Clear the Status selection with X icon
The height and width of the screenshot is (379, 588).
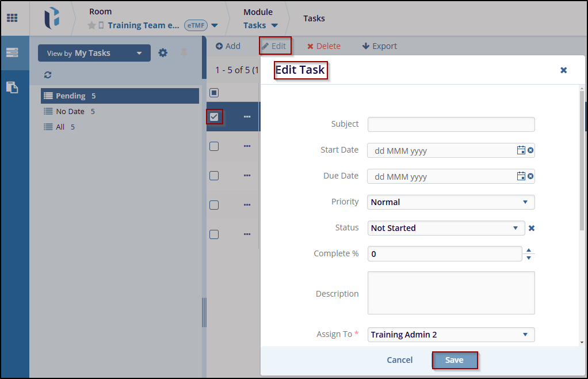click(x=532, y=228)
